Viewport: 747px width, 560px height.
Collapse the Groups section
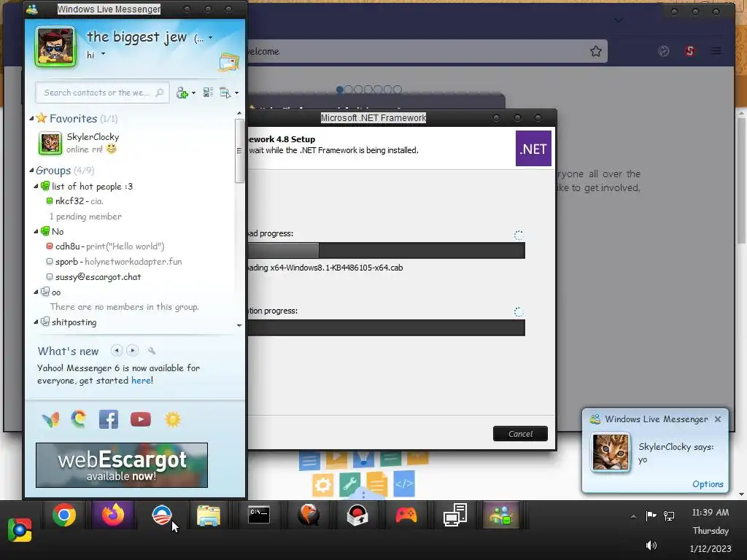tap(31, 170)
